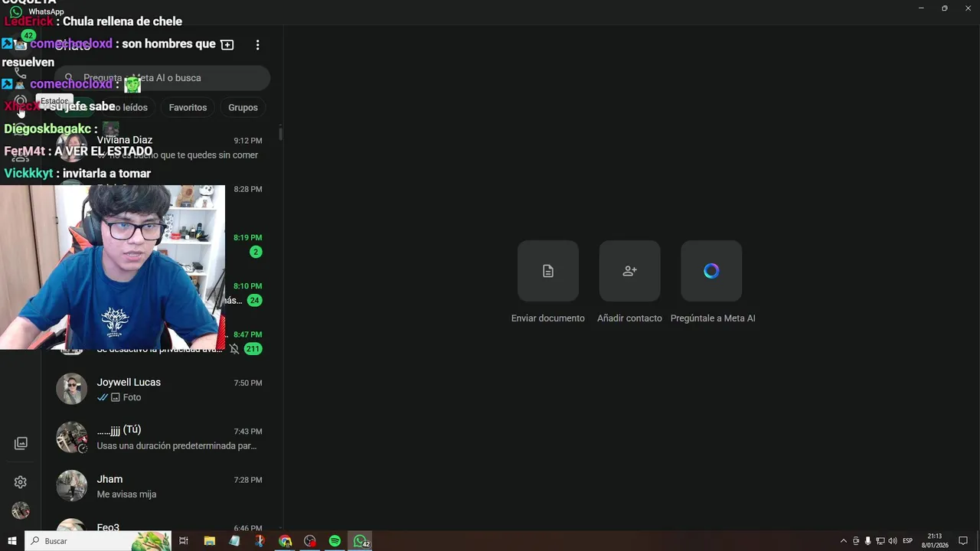
Task: Click the Pregúntale a Meta AI button
Action: point(711,271)
